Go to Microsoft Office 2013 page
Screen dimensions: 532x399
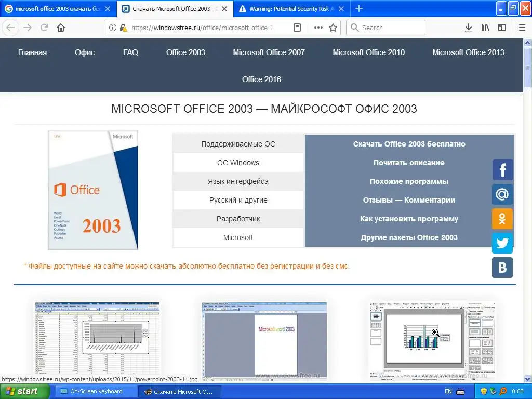[x=469, y=52]
